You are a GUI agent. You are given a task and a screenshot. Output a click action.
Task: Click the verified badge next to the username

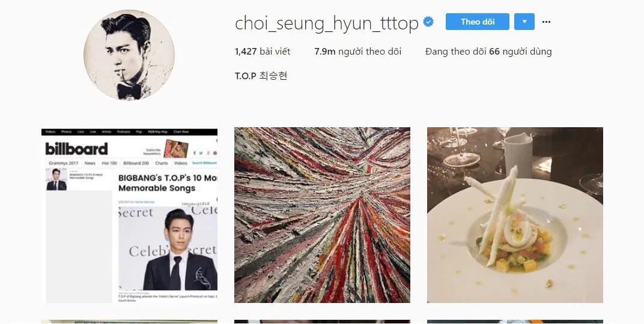click(428, 22)
